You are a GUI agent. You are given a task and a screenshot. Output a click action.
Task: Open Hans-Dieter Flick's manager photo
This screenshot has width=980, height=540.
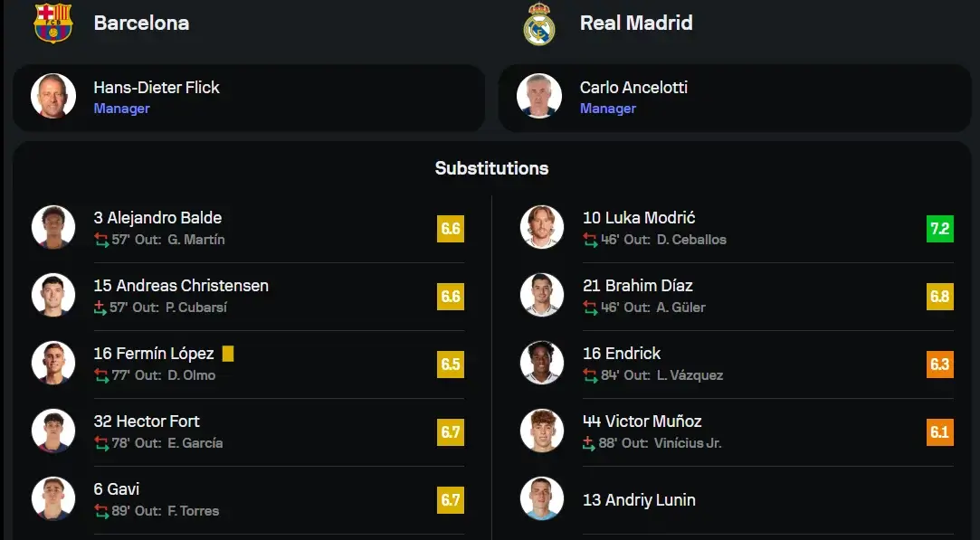(x=53, y=96)
